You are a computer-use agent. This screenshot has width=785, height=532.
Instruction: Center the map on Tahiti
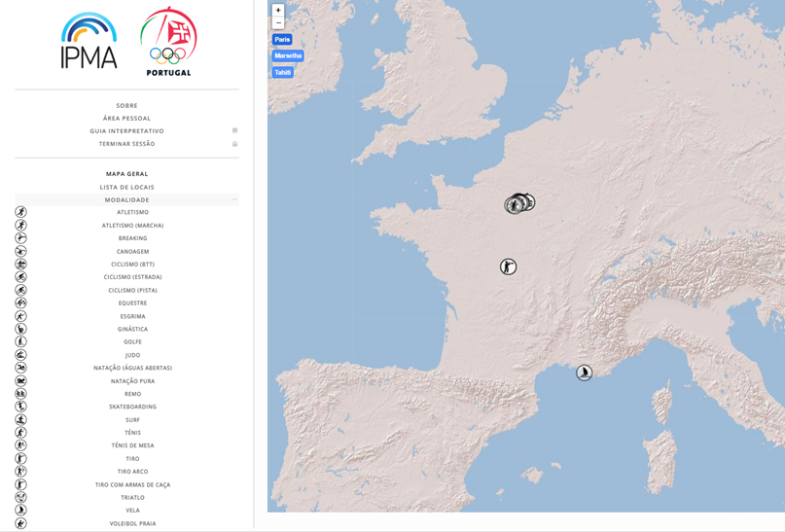282,72
